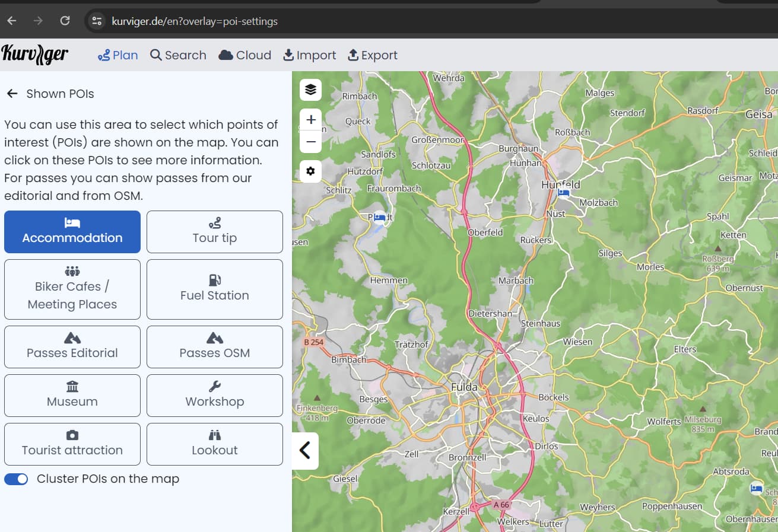778x532 pixels.
Task: Enable Fuel Station POIs
Action: [x=215, y=289]
